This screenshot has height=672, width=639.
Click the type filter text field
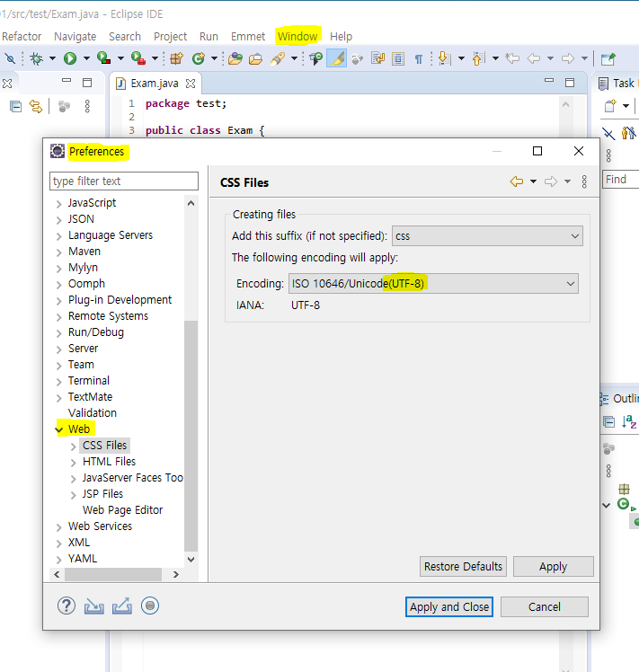click(124, 181)
